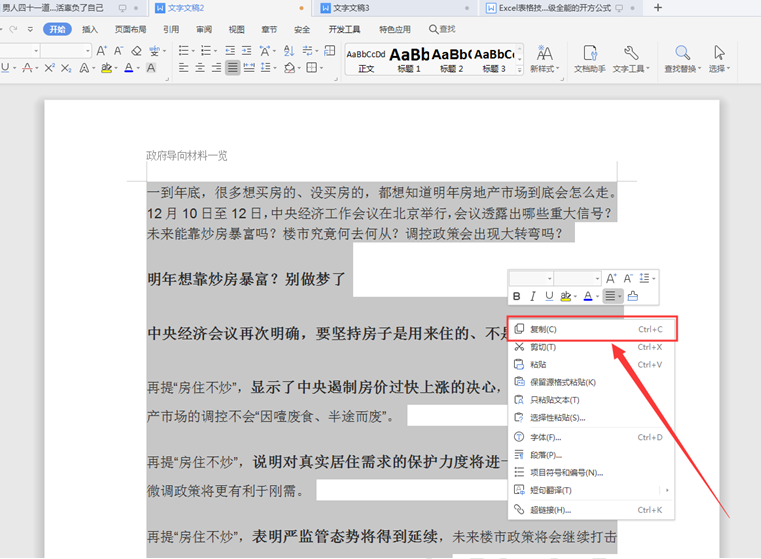Apply ribbon yellow highlight color
This screenshot has height=559, width=761.
(106, 68)
